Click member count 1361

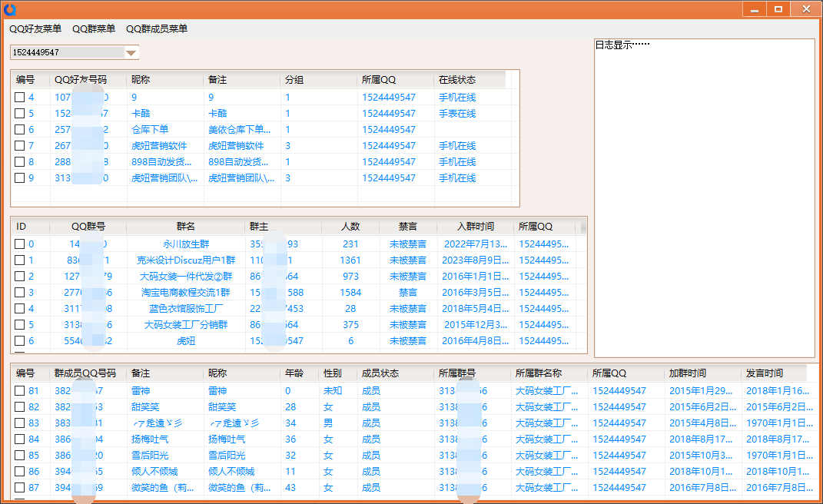coord(350,260)
